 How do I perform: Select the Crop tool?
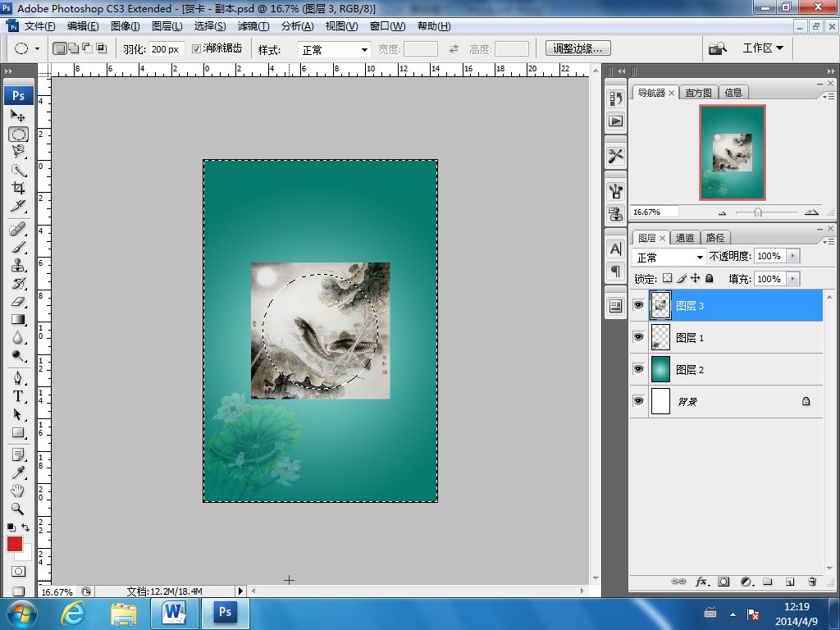[x=18, y=188]
